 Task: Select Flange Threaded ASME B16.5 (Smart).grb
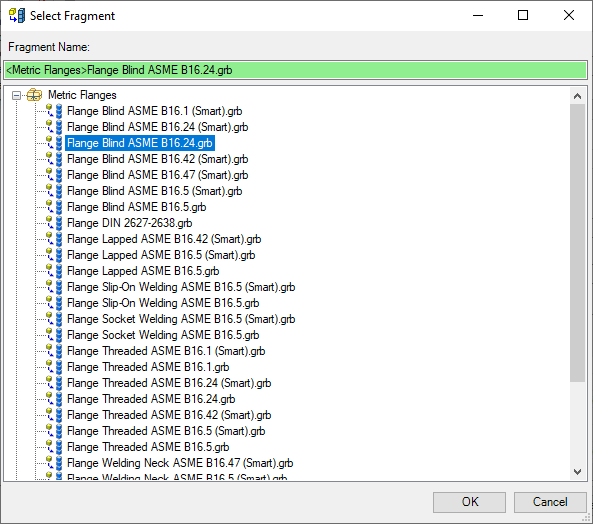coord(166,431)
